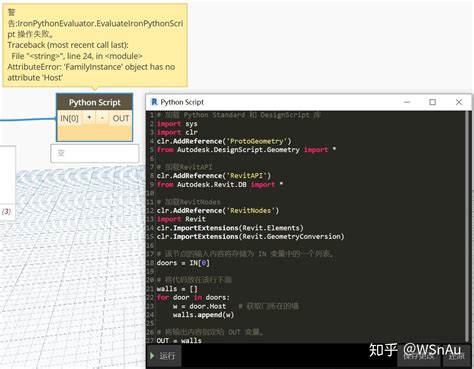Run the script with the 运行 button
This screenshot has height=369, width=474.
click(164, 356)
